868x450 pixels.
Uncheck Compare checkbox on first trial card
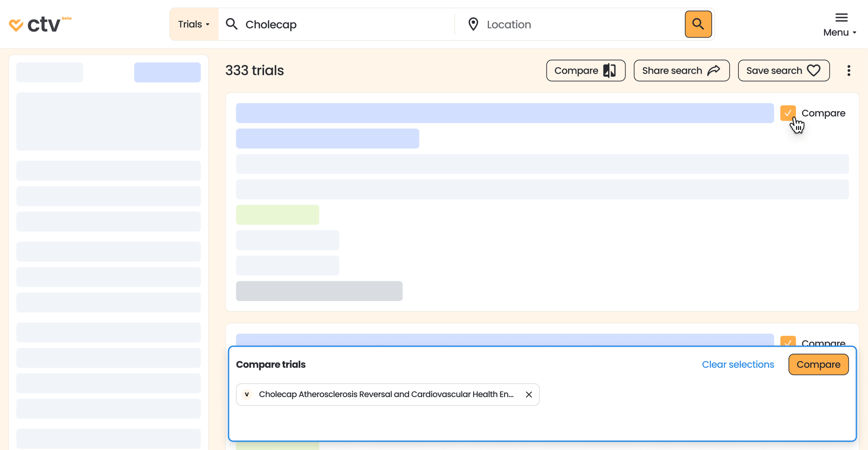pyautogui.click(x=788, y=113)
